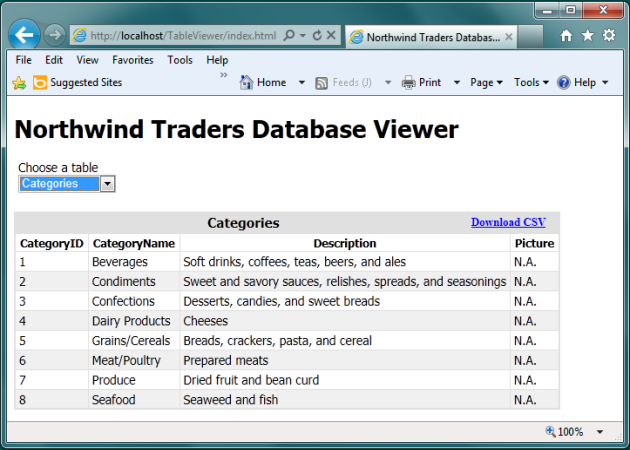Open address bar autocomplete dropdown arrow
The height and width of the screenshot is (450, 630).
tap(303, 35)
